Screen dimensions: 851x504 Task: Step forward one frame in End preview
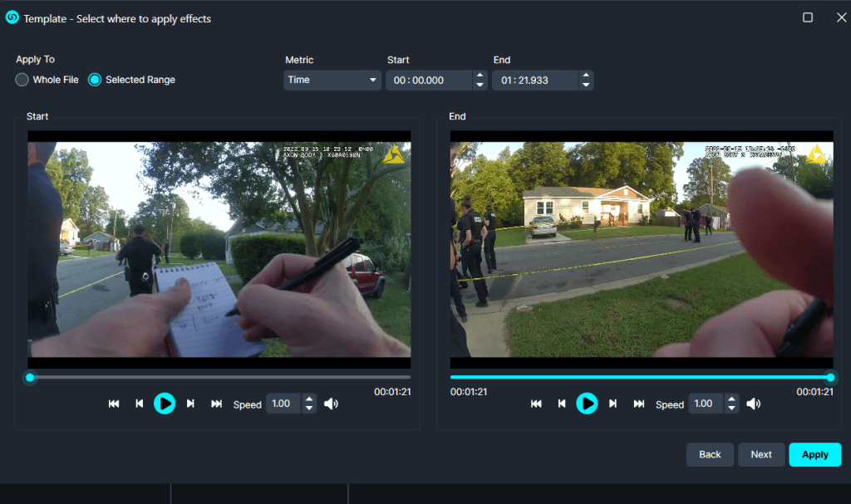point(612,404)
